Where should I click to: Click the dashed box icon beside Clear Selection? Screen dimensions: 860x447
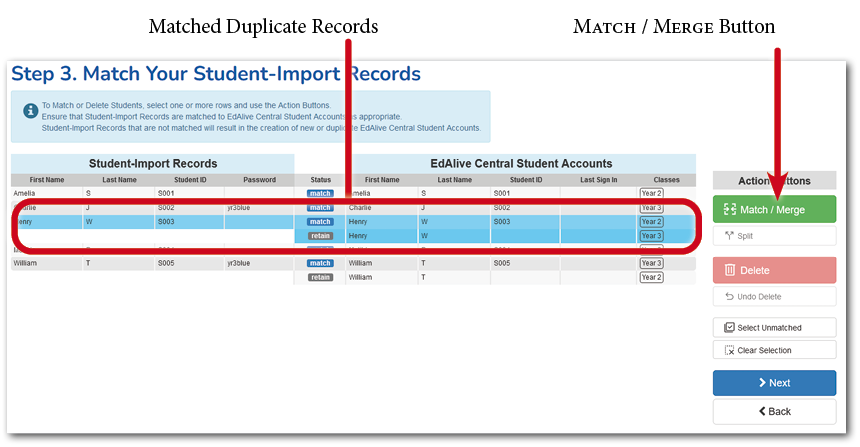tap(729, 350)
